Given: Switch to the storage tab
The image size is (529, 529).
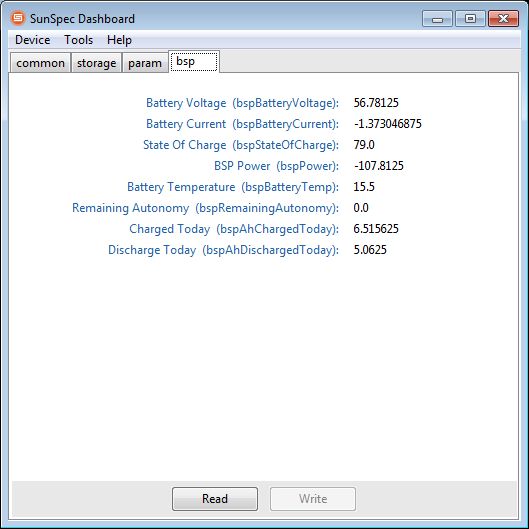Looking at the screenshot, I should (x=96, y=63).
